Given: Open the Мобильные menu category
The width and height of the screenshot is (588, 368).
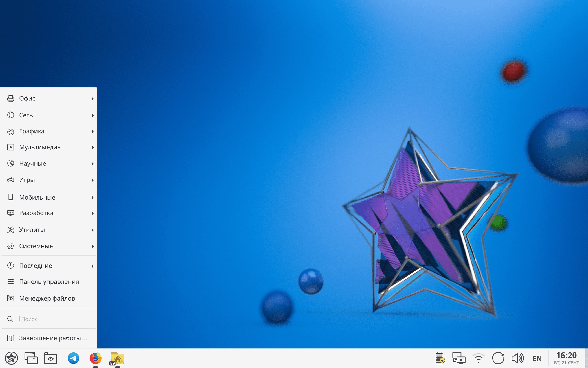Looking at the screenshot, I should click(x=49, y=197).
